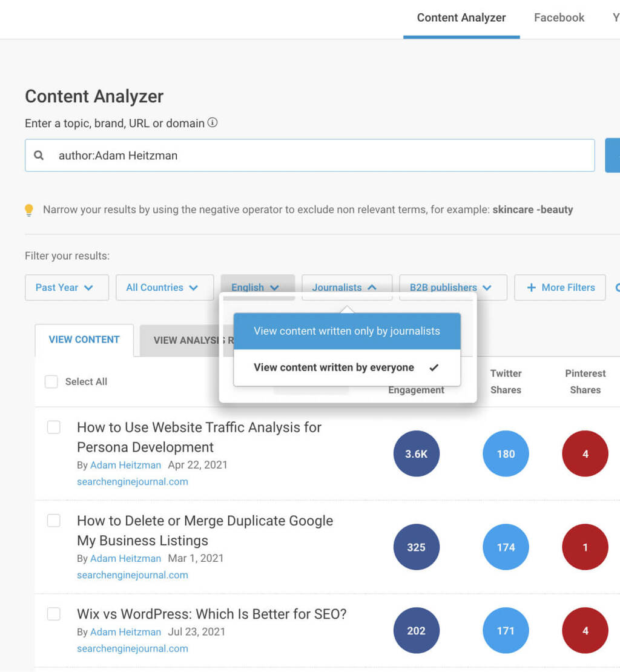Click the lightbulb tip icon
Screen dimensions: 620x672
(x=29, y=210)
